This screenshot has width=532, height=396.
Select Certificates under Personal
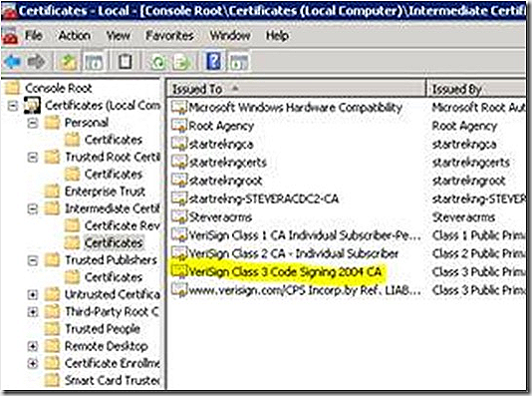[114, 140]
